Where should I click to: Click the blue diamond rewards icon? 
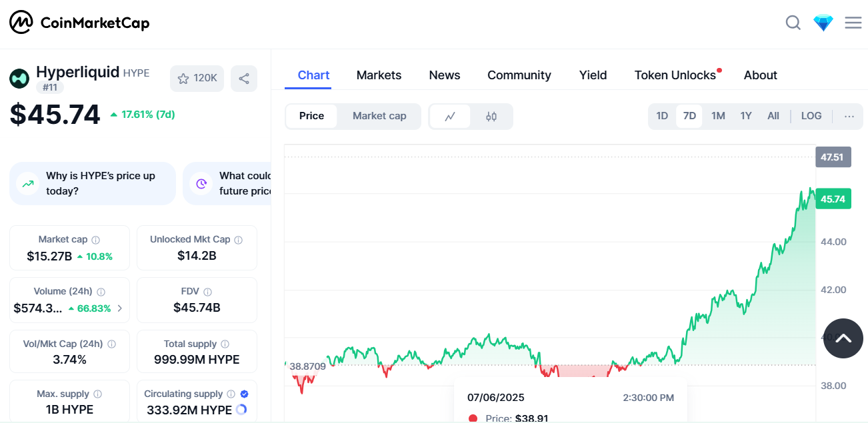[x=823, y=23]
